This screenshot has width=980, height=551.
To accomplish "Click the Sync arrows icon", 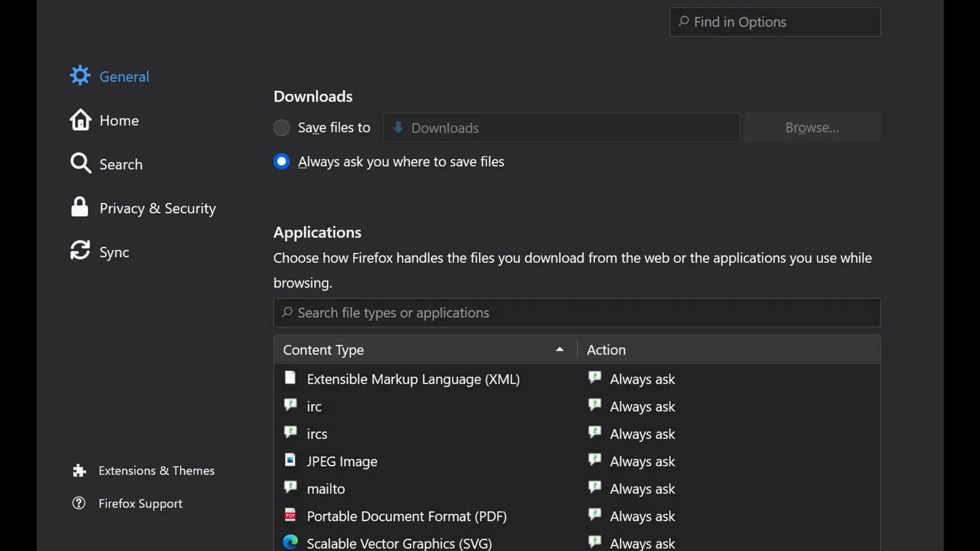I will point(80,250).
